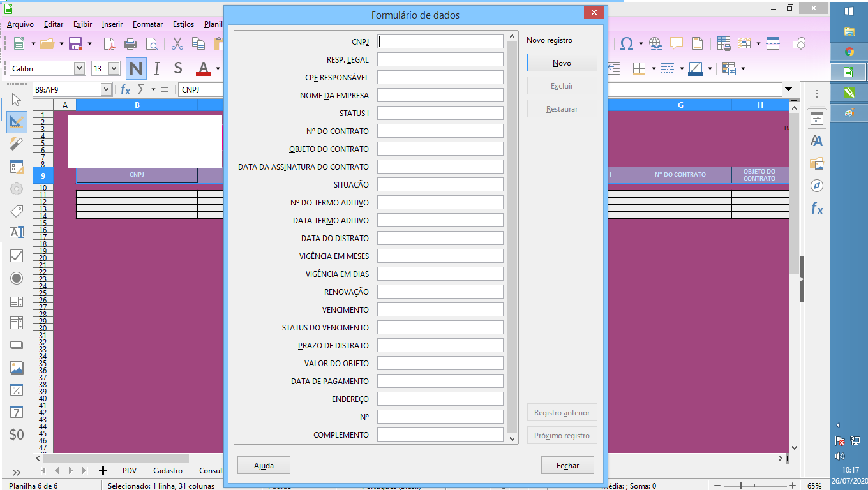Expand the formula bar arrow
The width and height of the screenshot is (868, 490).
coord(789,90)
